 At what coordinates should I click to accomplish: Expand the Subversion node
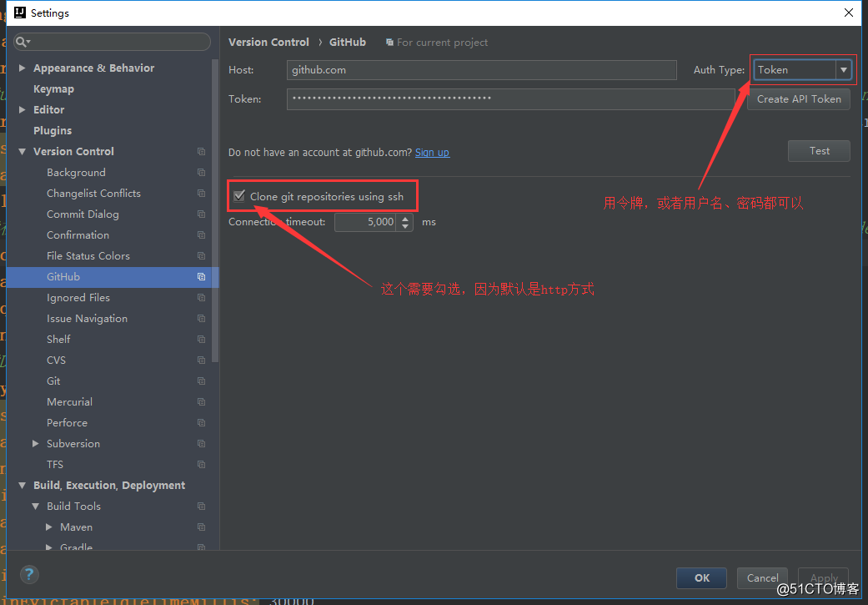click(x=36, y=444)
